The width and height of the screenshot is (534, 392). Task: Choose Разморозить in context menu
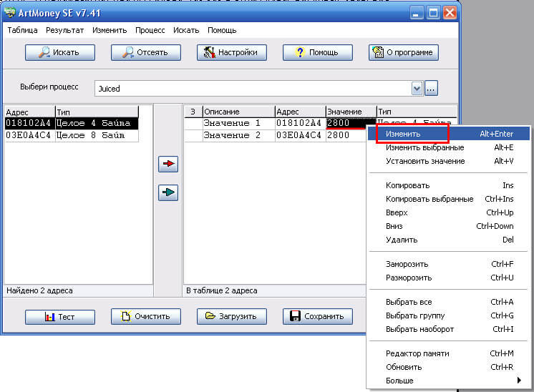pos(449,278)
